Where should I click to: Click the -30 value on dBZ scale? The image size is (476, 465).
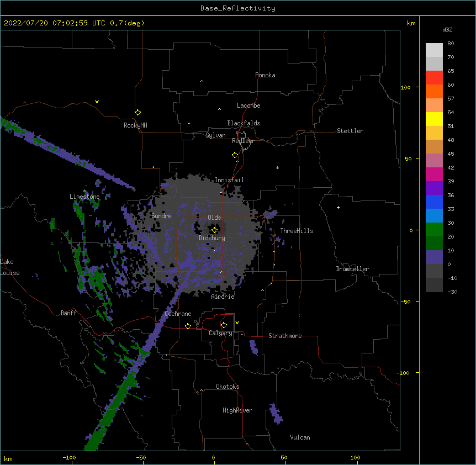tap(452, 292)
